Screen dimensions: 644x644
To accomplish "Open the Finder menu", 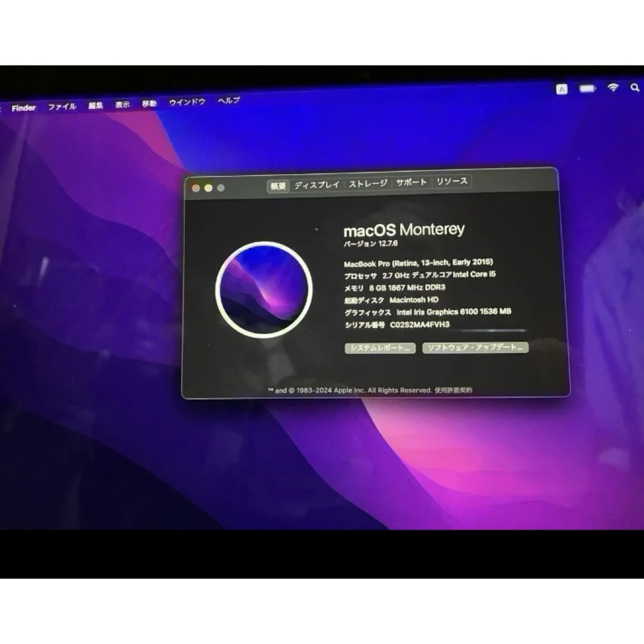I will tap(24, 108).
